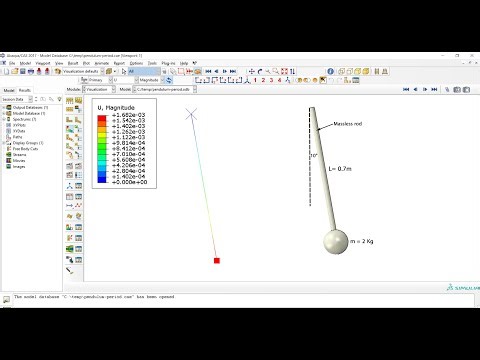
Task: Open the Visualization defaults dropdown
Action: pyautogui.click(x=102, y=71)
